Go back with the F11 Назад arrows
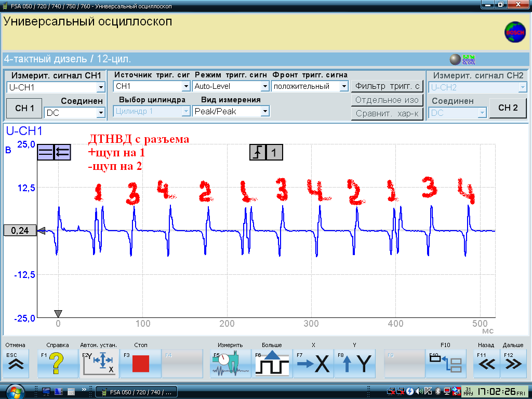 pos(486,364)
